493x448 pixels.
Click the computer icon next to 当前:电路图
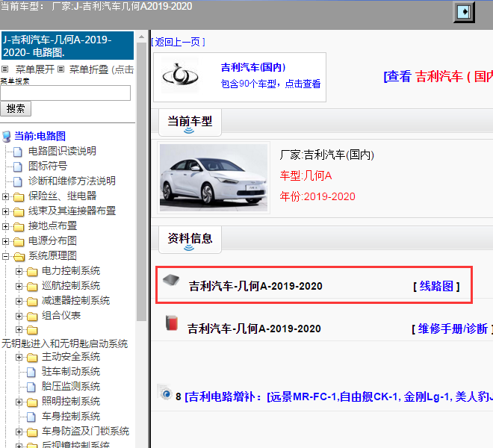[6, 137]
